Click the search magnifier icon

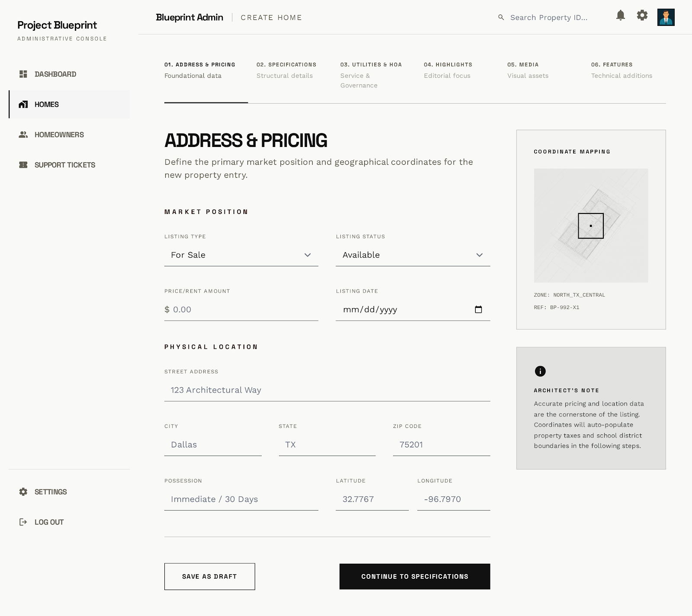pyautogui.click(x=500, y=18)
